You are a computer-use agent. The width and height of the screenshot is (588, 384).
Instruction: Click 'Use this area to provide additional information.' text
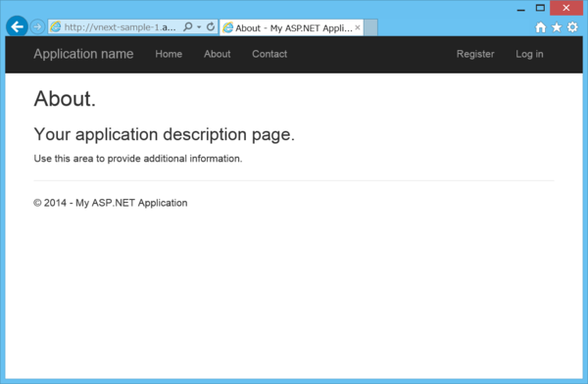pos(138,159)
